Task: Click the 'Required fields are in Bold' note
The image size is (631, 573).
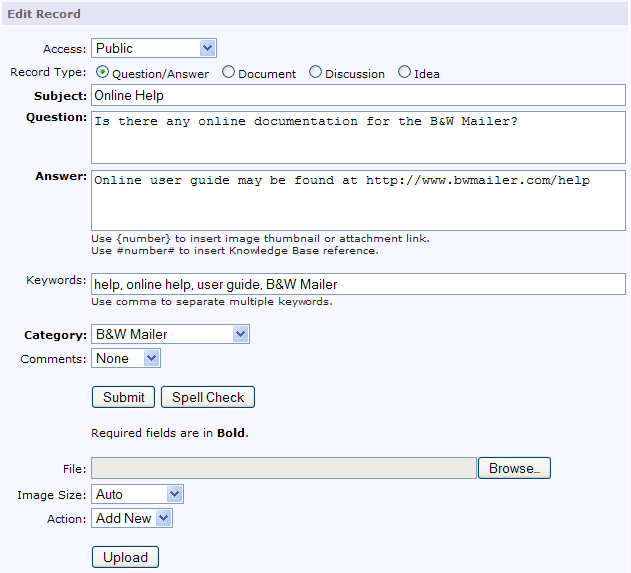Action: [x=170, y=433]
